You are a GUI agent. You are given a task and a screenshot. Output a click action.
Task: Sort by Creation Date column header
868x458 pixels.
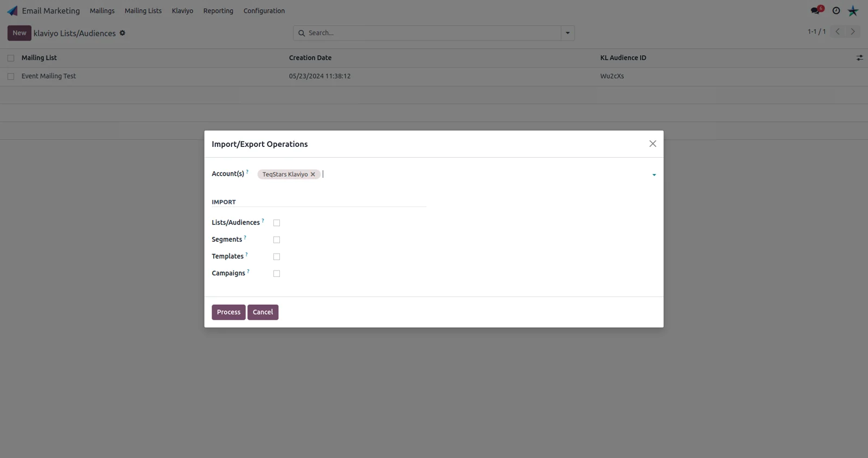pyautogui.click(x=310, y=58)
